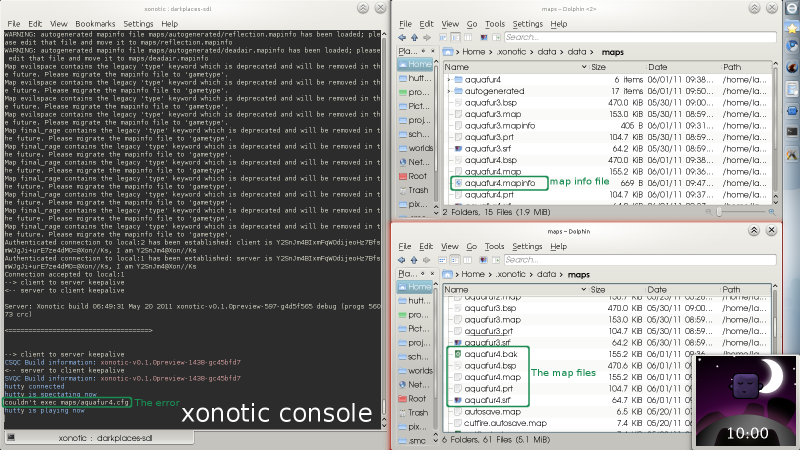This screenshot has width=800, height=450.
Task: Click Name column sort arrow in lower Dolphin
Action: [583, 289]
